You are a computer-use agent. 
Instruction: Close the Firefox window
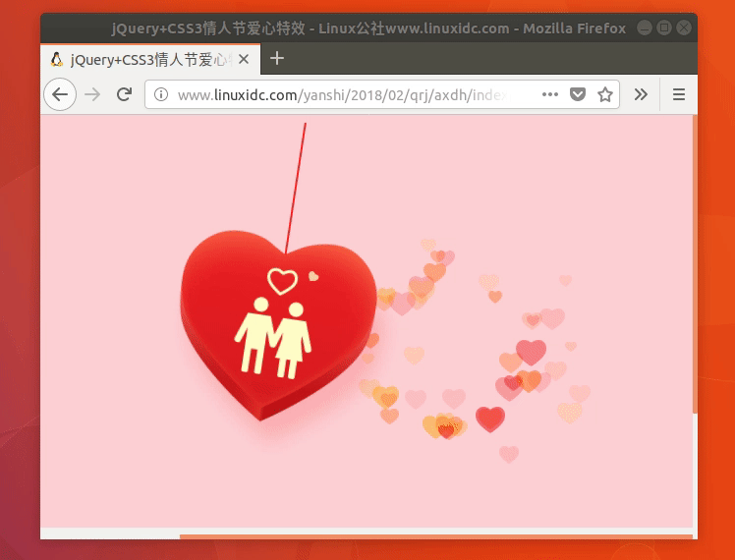pyautogui.click(x=684, y=28)
